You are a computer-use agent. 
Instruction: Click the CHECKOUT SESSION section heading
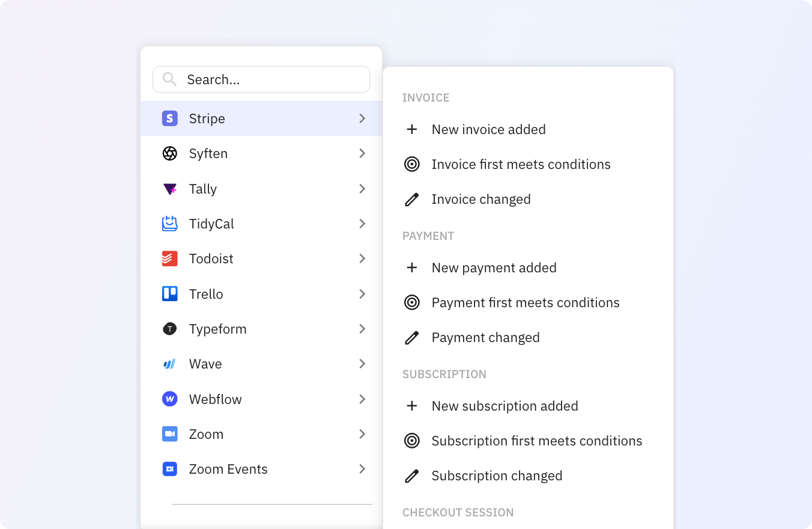(458, 512)
